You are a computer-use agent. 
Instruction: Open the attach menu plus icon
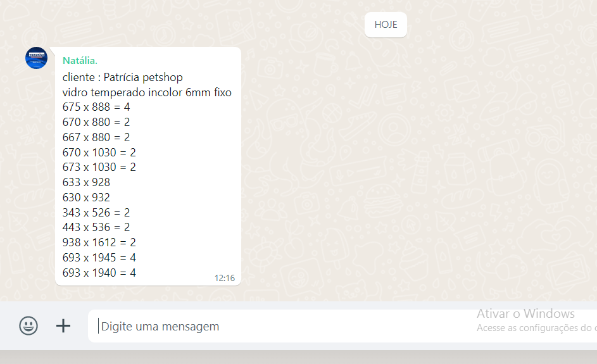coord(63,326)
